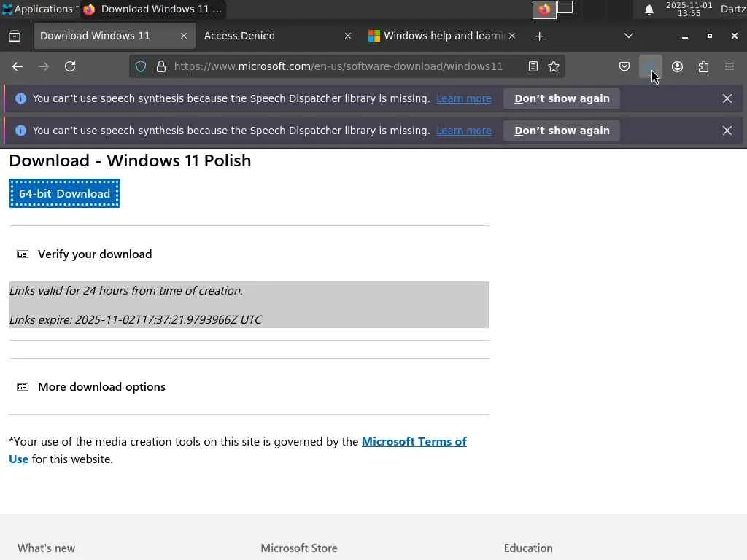Open the list all tabs dropdown
The image size is (747, 560).
point(629,35)
